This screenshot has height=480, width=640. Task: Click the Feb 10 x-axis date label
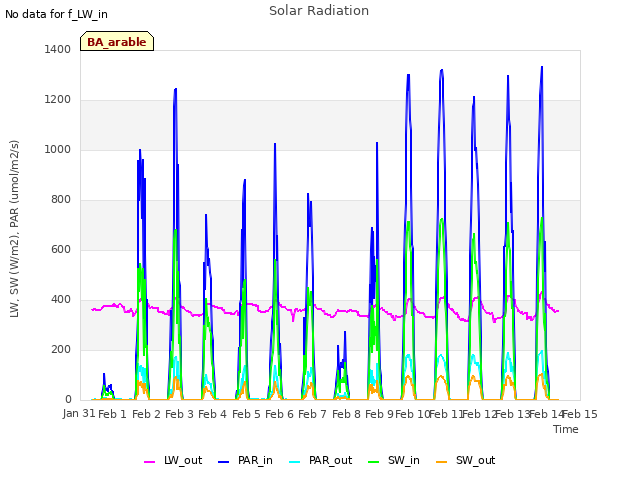click(x=412, y=414)
